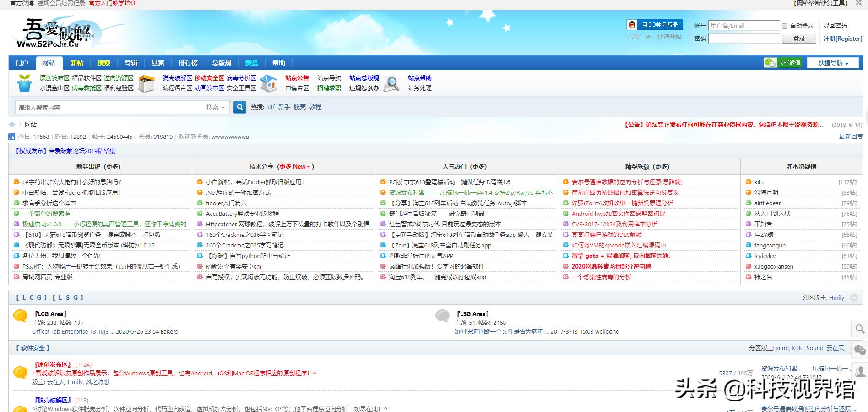Open 原创发布区 link in top menu
The image size is (868, 412).
[x=54, y=78]
